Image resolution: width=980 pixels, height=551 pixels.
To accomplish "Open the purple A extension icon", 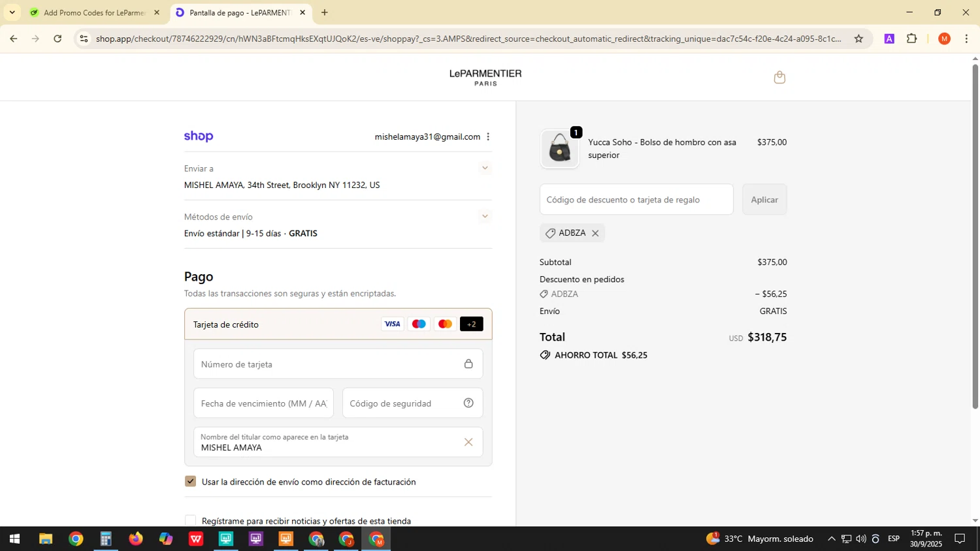I will click(x=889, y=39).
